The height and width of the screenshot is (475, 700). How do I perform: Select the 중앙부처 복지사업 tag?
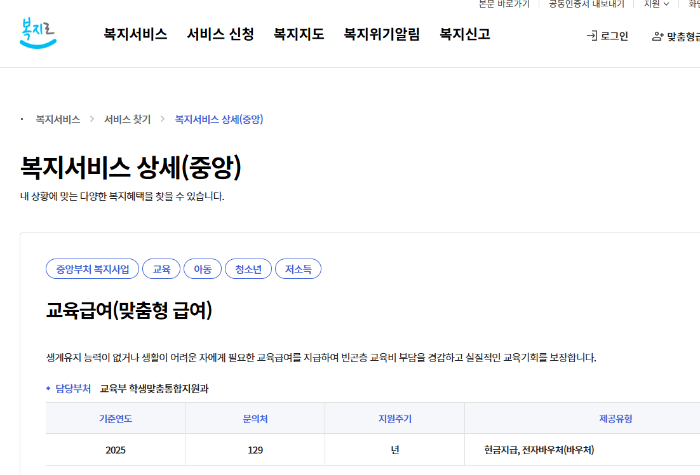[92, 269]
